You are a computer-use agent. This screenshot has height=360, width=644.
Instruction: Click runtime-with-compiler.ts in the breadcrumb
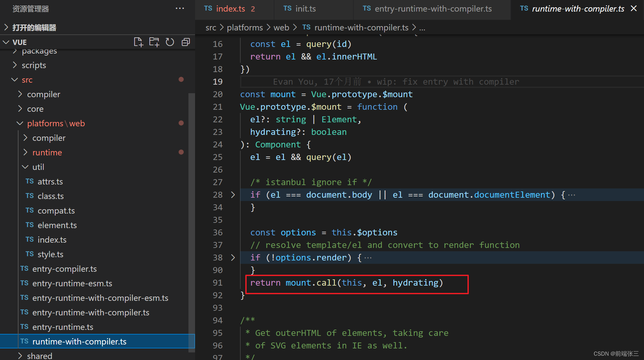pyautogui.click(x=361, y=27)
